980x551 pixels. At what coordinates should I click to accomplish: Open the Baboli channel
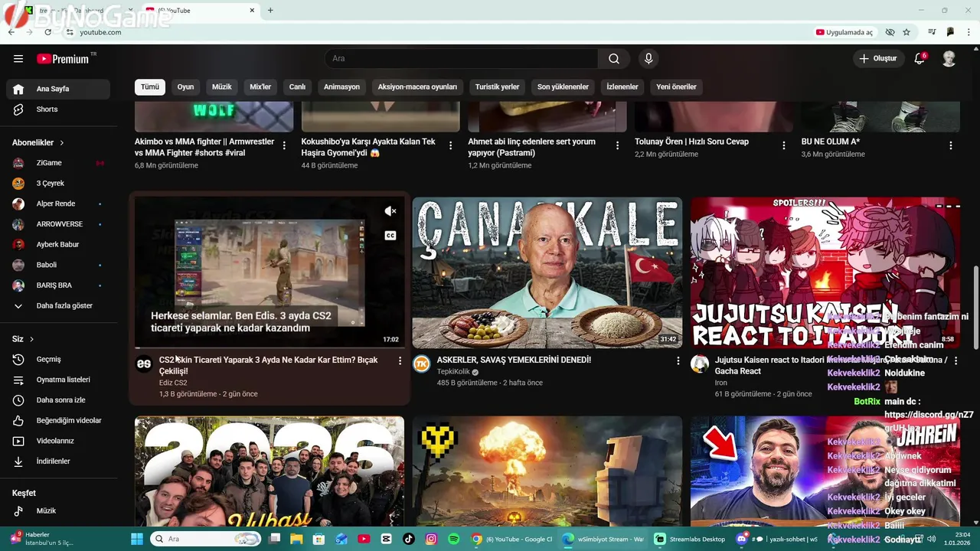[x=58, y=265]
